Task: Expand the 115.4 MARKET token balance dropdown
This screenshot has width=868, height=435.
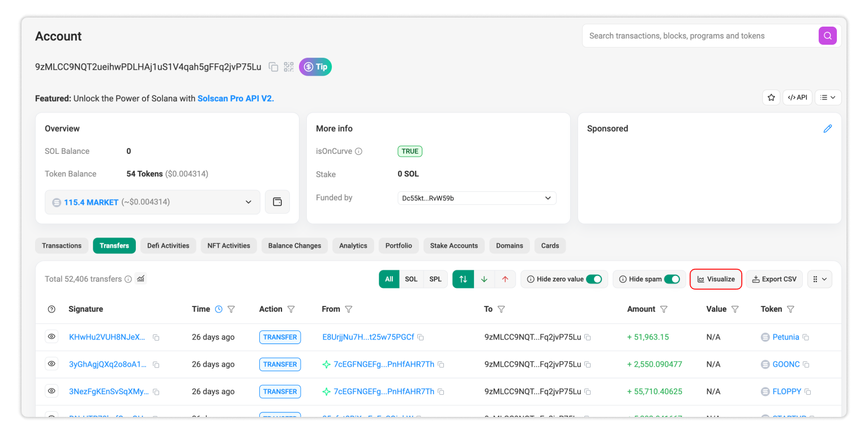Action: click(x=248, y=202)
